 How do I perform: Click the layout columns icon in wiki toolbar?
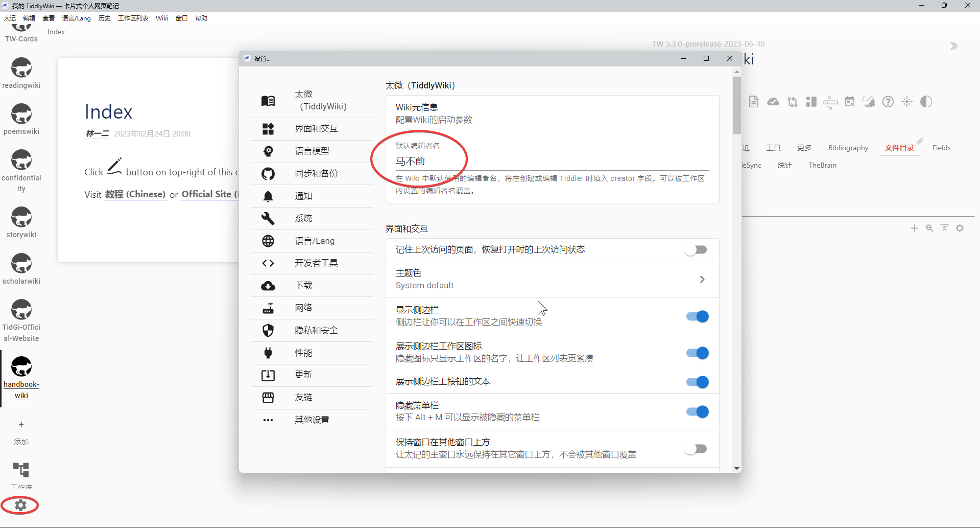[811, 102]
